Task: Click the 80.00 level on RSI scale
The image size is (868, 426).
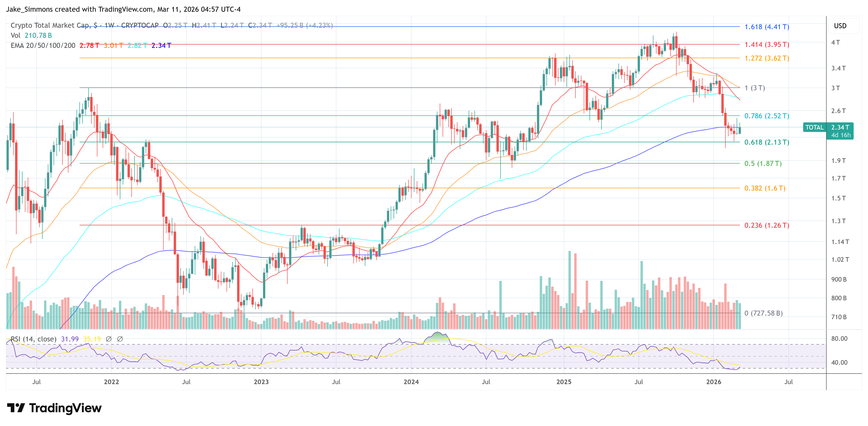Action: (x=839, y=338)
